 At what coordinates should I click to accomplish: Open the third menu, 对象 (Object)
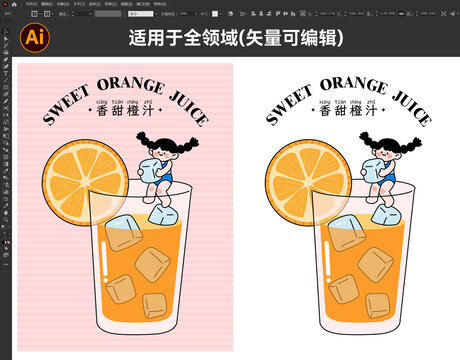pos(63,4)
